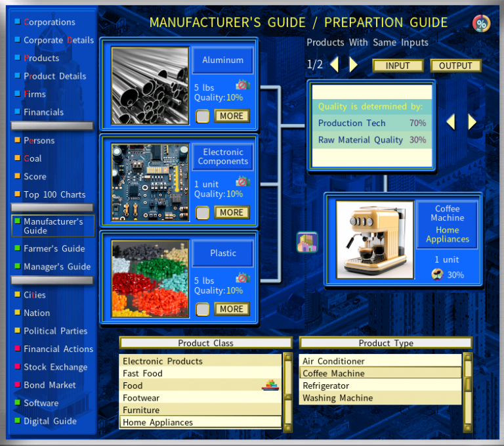Click the supply icon in Electronic Components card

(x=243, y=181)
